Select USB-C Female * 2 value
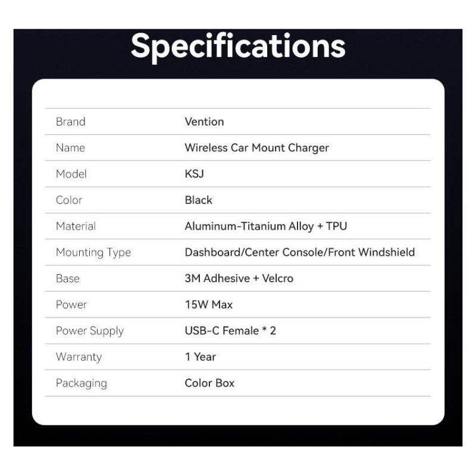The width and height of the screenshot is (476, 476). pos(230,331)
